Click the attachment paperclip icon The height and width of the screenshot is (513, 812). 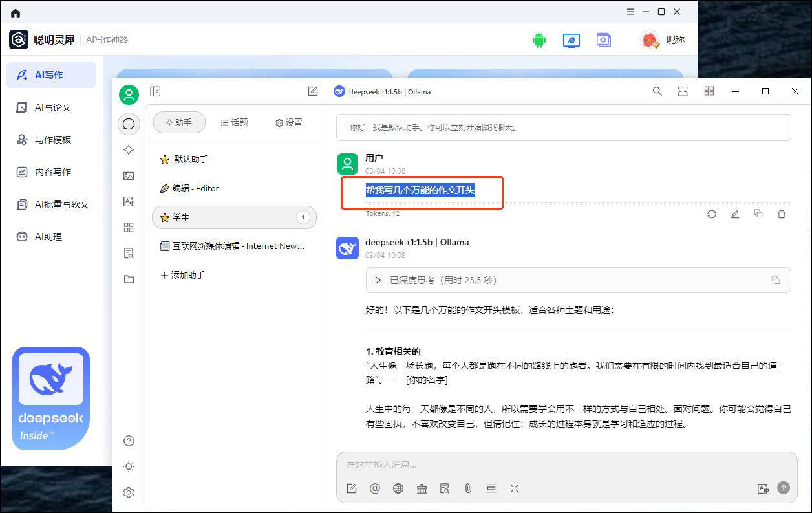(468, 488)
